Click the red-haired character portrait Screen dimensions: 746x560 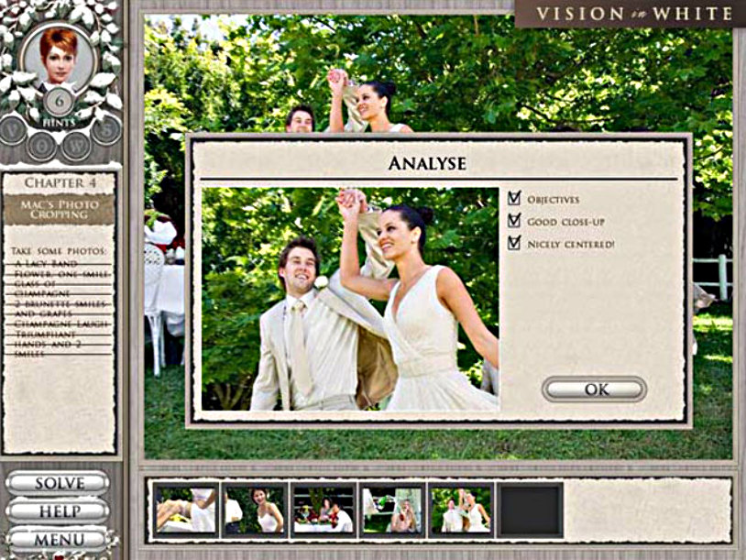coord(59,56)
